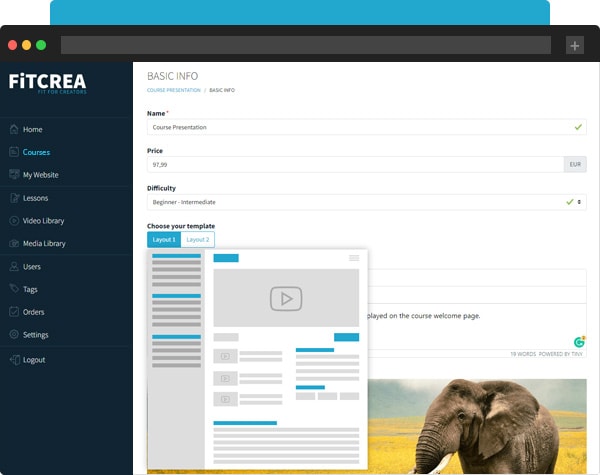Open the Difficulty dropdown

[x=367, y=202]
